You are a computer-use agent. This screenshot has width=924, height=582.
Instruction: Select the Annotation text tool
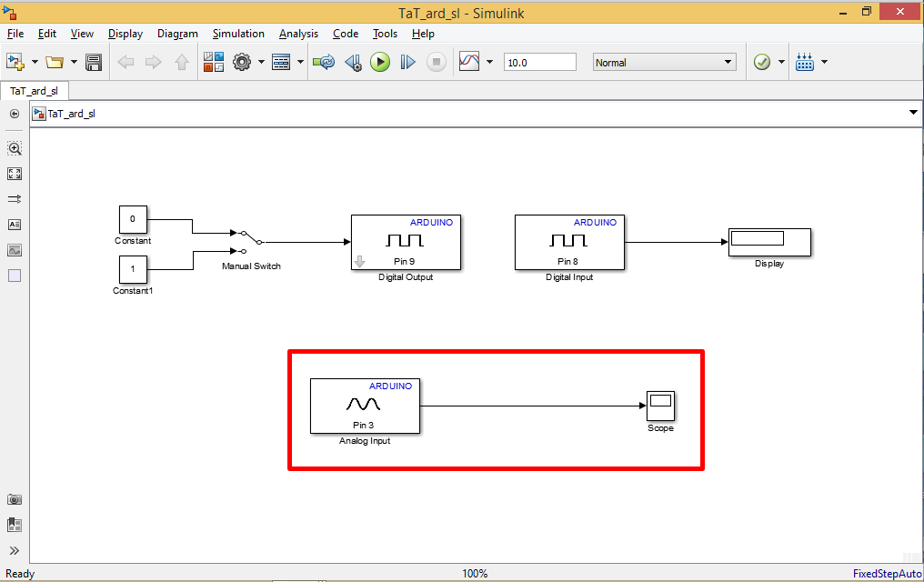click(x=15, y=225)
